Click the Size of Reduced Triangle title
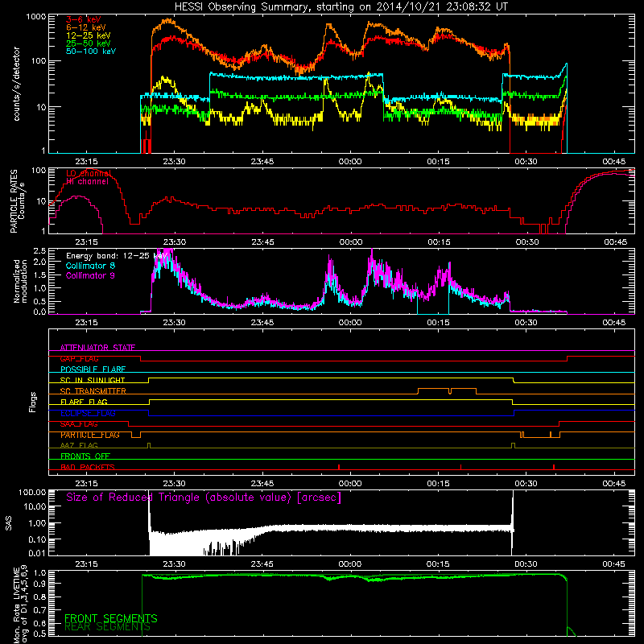Screen dimensions: 644x644 (x=204, y=497)
